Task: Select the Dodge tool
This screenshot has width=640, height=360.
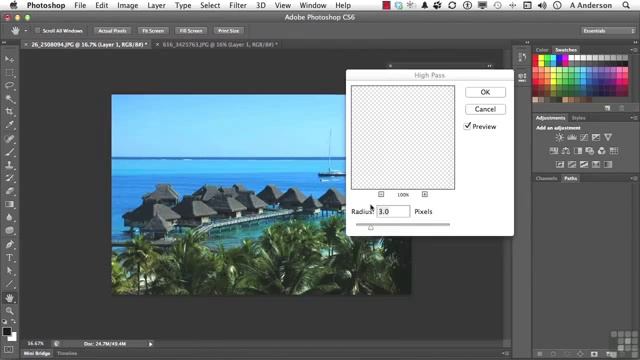Action: coord(9,231)
